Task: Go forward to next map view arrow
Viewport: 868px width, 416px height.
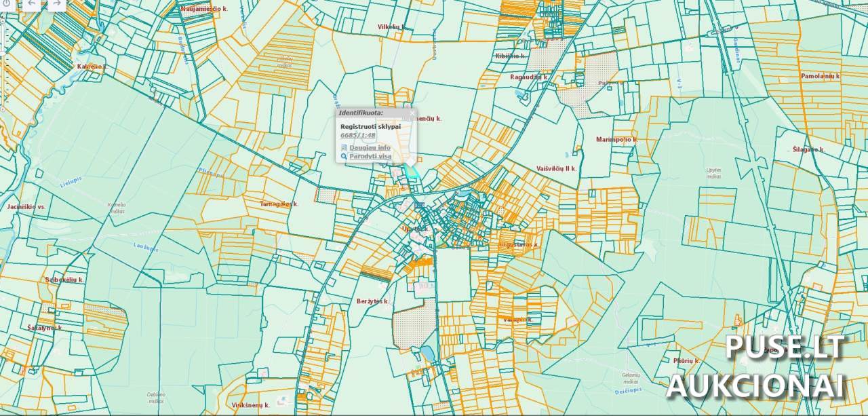Action: (57, 4)
